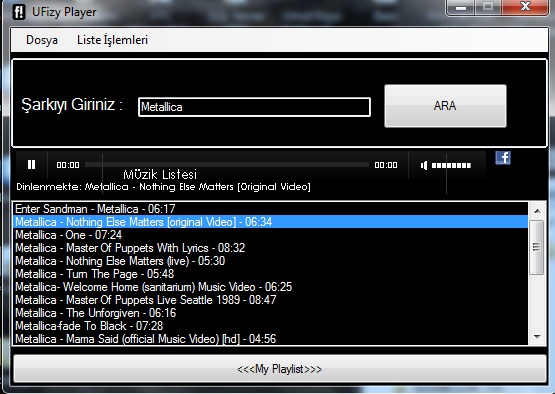Minimize the UFizy Player window
This screenshot has width=555, height=394.
pos(461,7)
